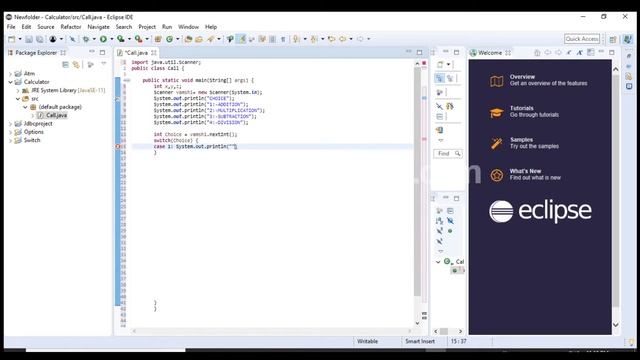Maximize the editor area
Image resolution: width=640 pixels, height=360 pixels.
tap(419, 52)
